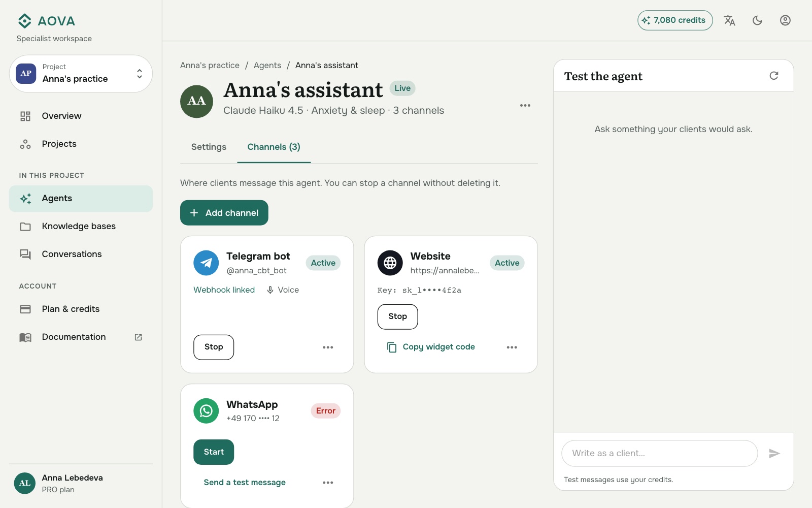Focus the Write as a client input
Screen dimensions: 812x508
tap(660, 453)
